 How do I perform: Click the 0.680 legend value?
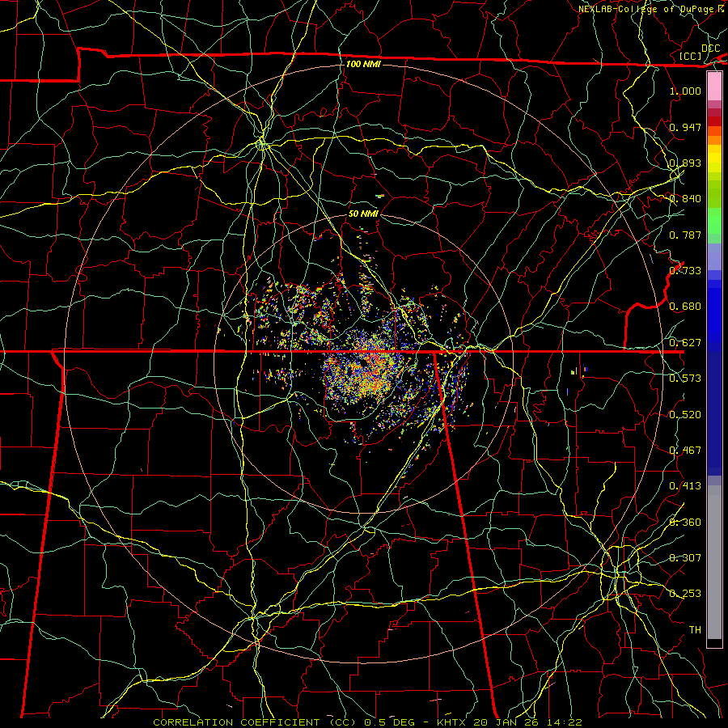click(685, 307)
